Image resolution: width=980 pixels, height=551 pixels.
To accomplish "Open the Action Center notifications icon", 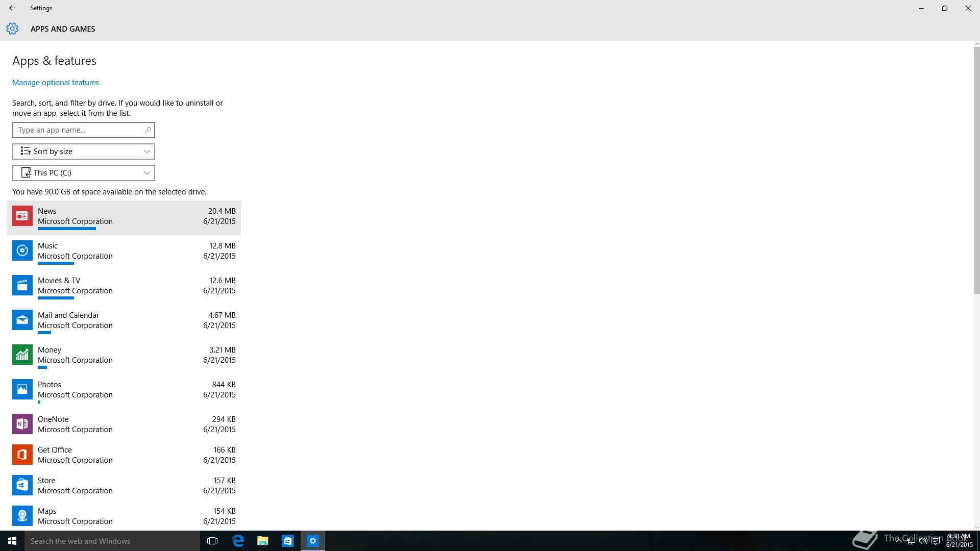I will [x=936, y=541].
